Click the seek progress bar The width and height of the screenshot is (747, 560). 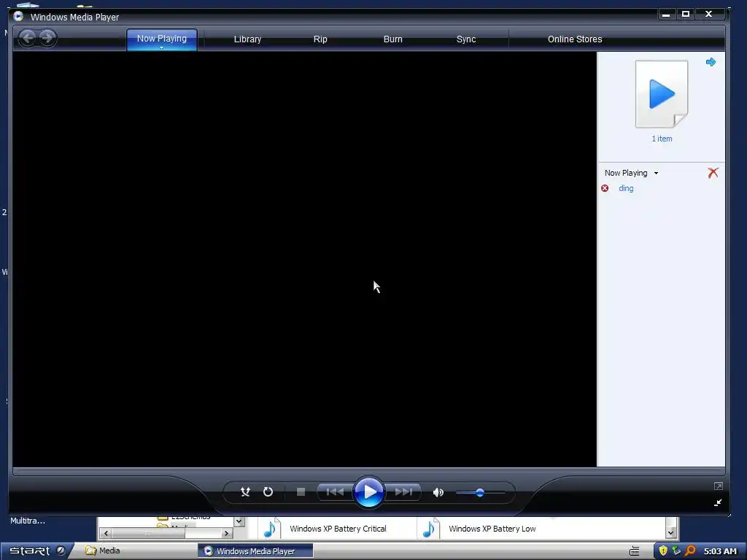[x=368, y=472]
